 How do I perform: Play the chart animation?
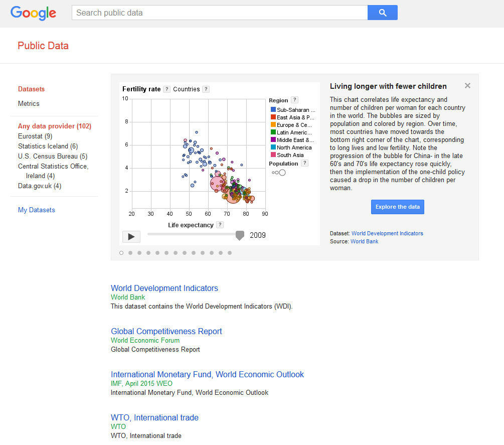pos(131,237)
